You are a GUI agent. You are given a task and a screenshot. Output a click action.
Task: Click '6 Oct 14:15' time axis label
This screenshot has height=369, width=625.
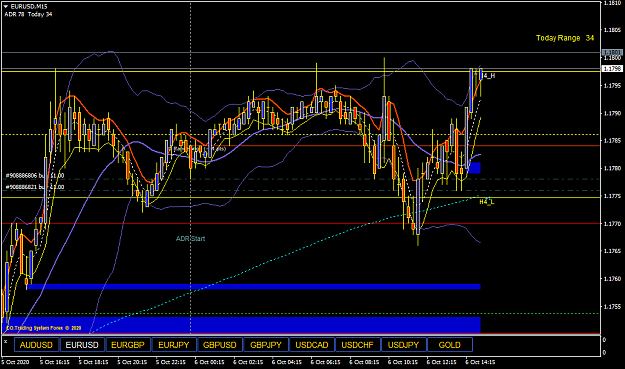(x=480, y=362)
